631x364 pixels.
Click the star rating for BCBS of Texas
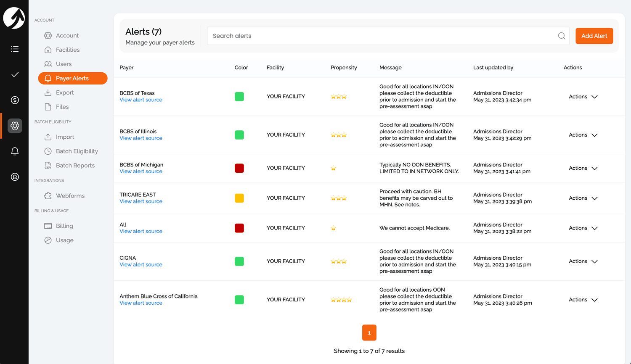point(339,97)
